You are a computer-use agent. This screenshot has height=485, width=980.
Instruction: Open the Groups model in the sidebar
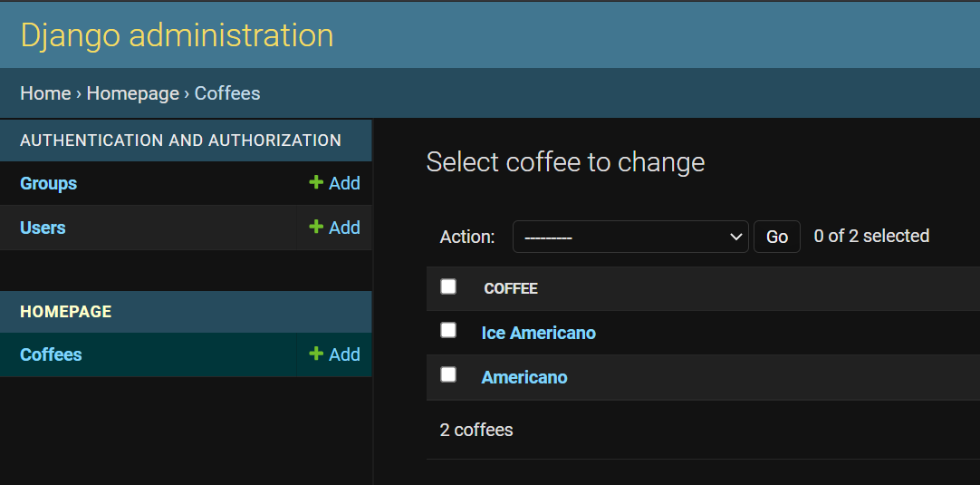coord(49,183)
